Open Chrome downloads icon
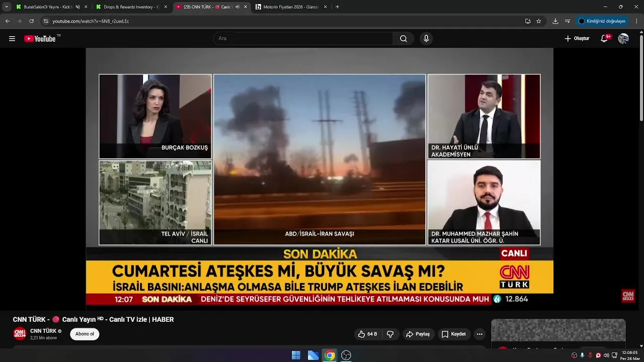This screenshot has width=644, height=362. coord(555,21)
